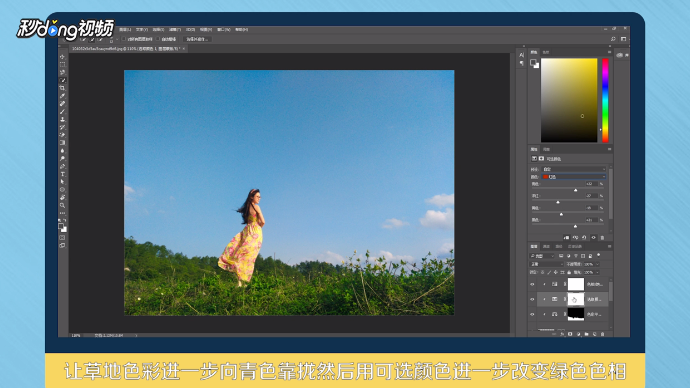Select the Hand tool
Viewport: 690px width, 388px height.
pyautogui.click(x=62, y=198)
